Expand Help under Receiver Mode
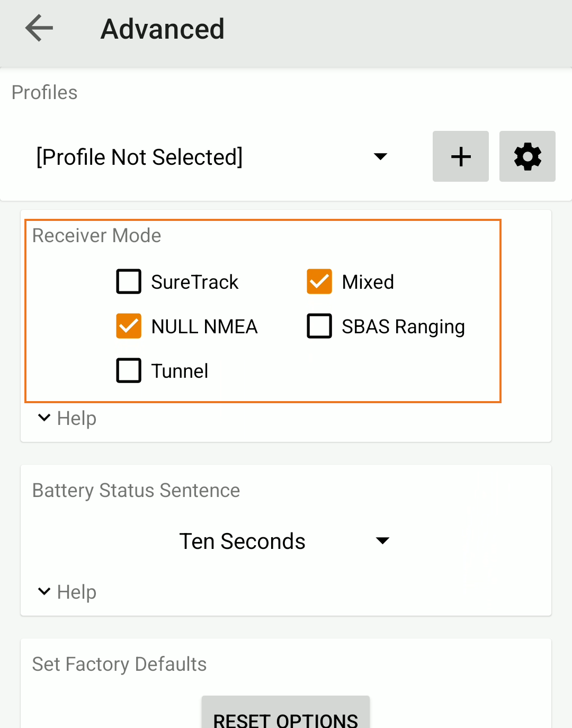 [67, 418]
